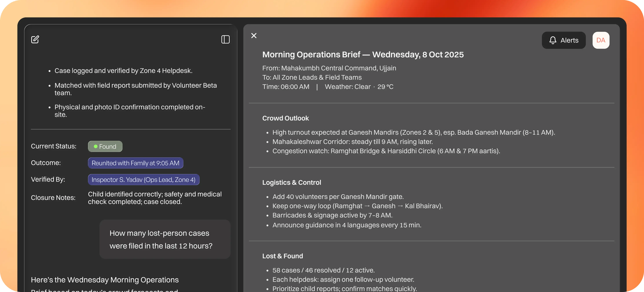
Task: Click 'Here's the Wednesday Morning Operations' reply
Action: pos(105,280)
